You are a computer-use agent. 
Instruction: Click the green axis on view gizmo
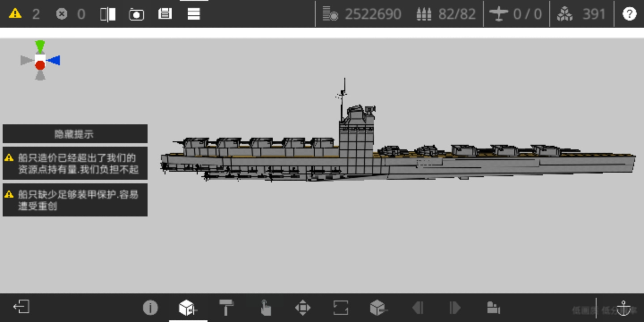click(40, 46)
